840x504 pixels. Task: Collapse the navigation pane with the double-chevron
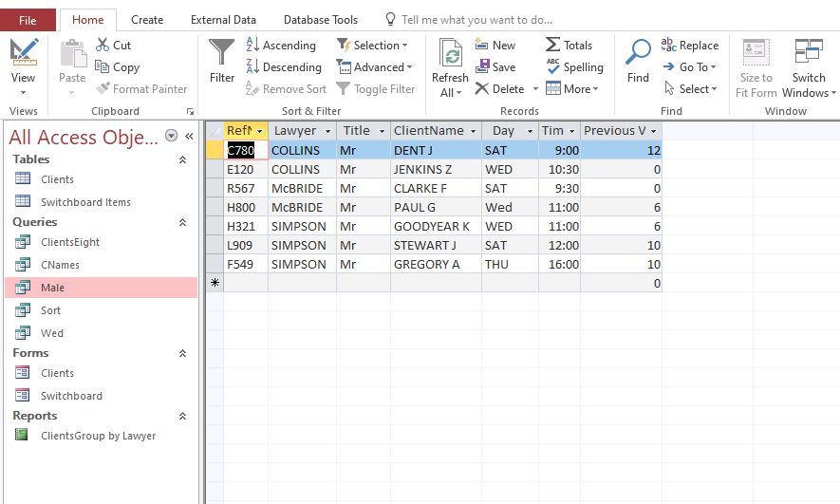tap(189, 136)
